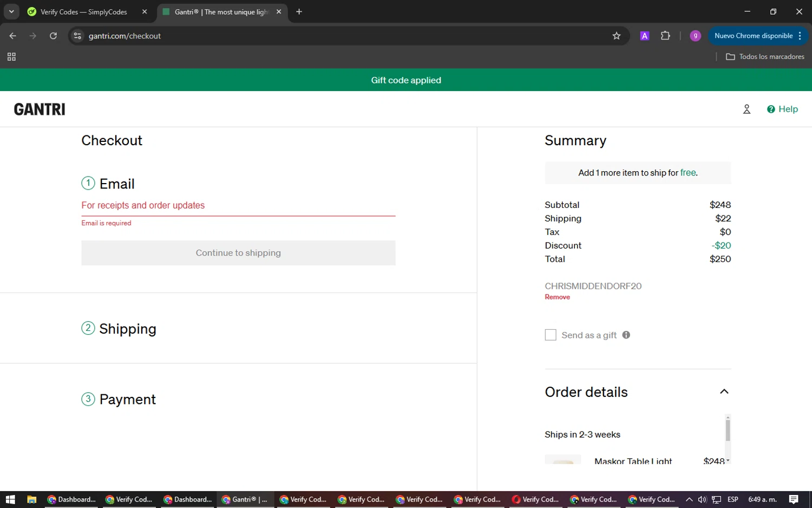Switch to first Dashboard taskbar window

click(x=71, y=499)
